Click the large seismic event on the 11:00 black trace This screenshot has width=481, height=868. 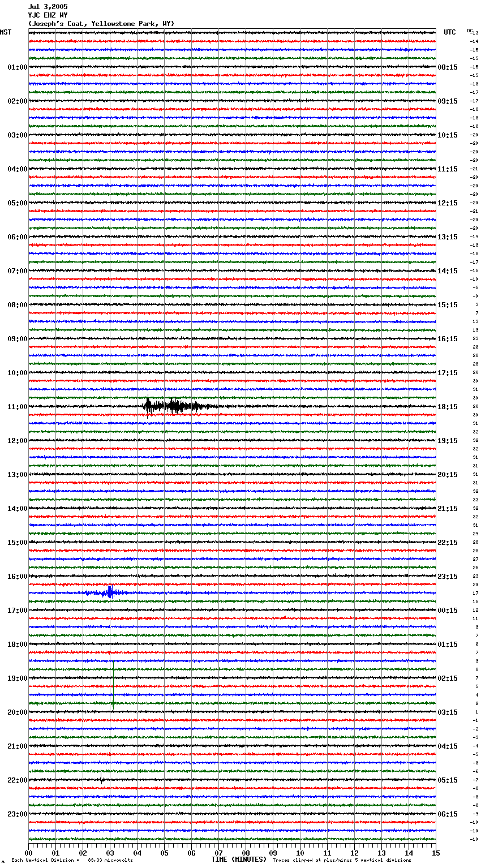(x=181, y=406)
